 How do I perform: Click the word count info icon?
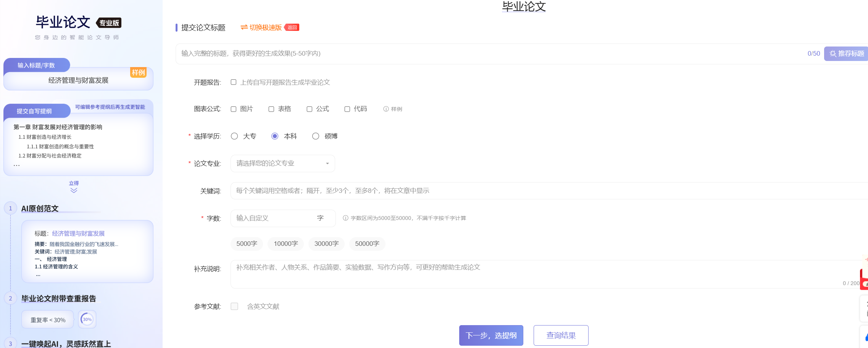tap(345, 218)
